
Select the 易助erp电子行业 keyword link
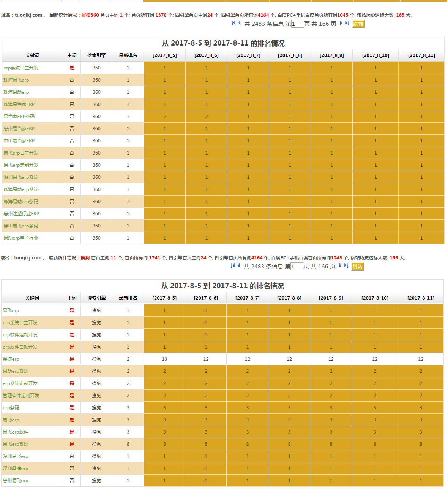(21, 238)
